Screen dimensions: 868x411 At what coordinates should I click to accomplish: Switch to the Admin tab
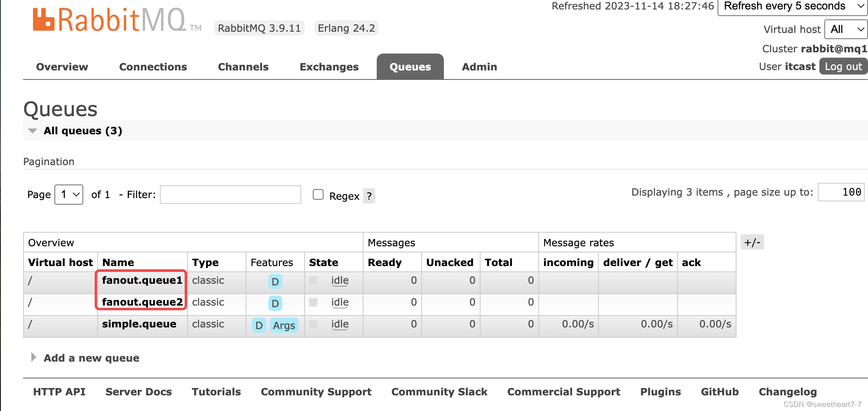(x=479, y=67)
